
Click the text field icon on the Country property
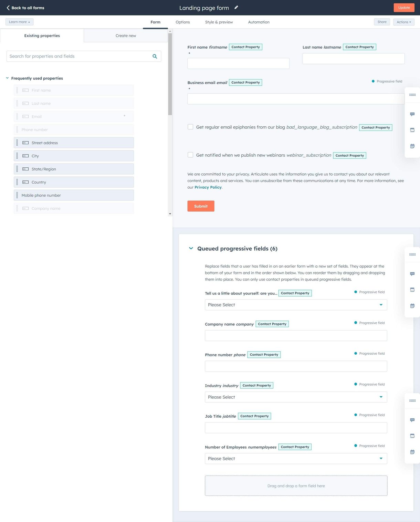pyautogui.click(x=25, y=182)
